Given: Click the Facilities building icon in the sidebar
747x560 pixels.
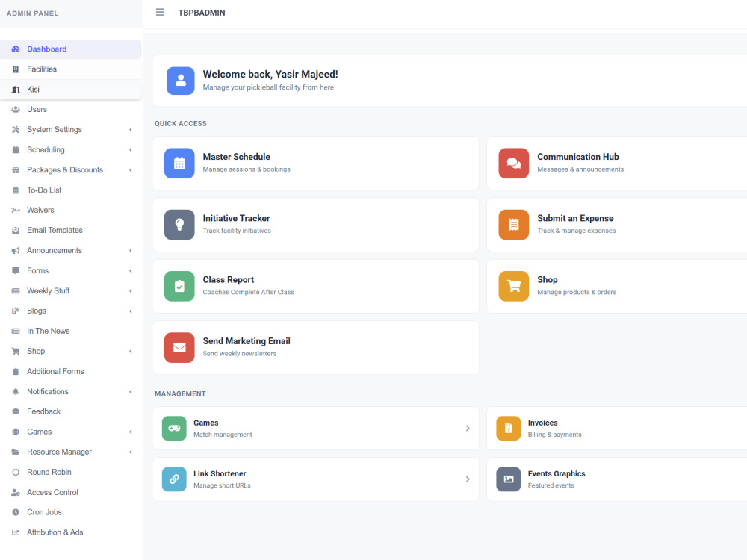Looking at the screenshot, I should (16, 69).
